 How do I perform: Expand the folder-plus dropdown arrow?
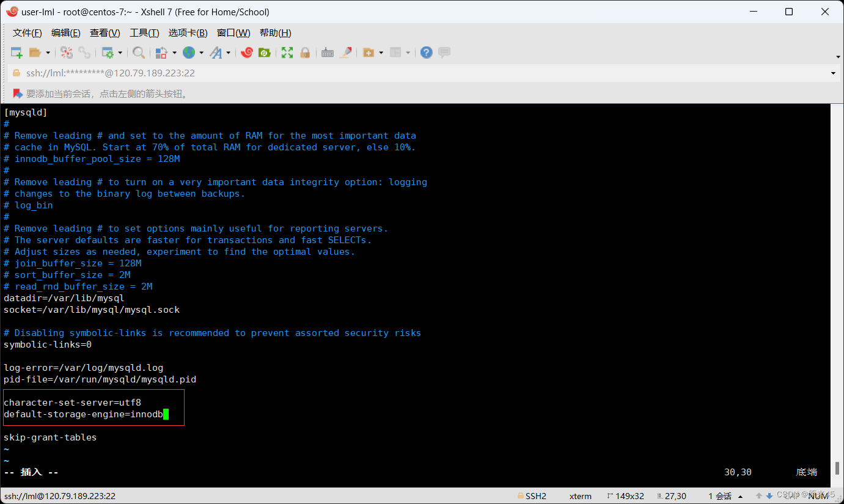click(x=381, y=53)
